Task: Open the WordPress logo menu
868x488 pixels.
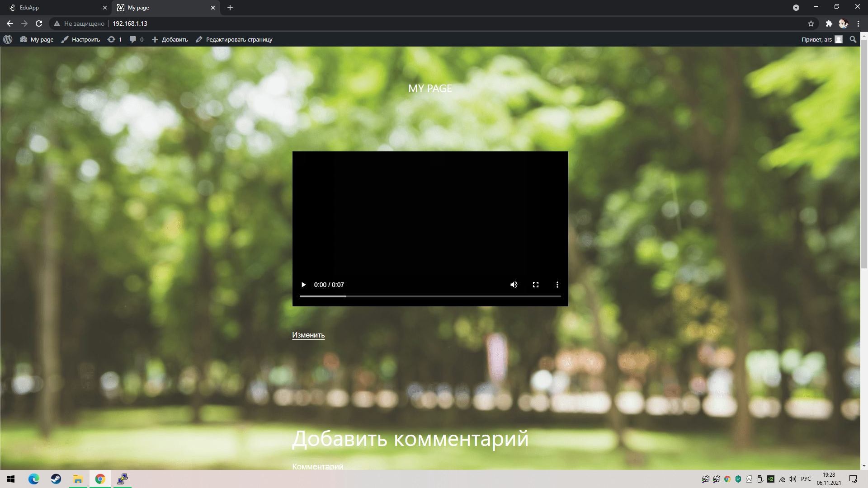Action: [8, 40]
